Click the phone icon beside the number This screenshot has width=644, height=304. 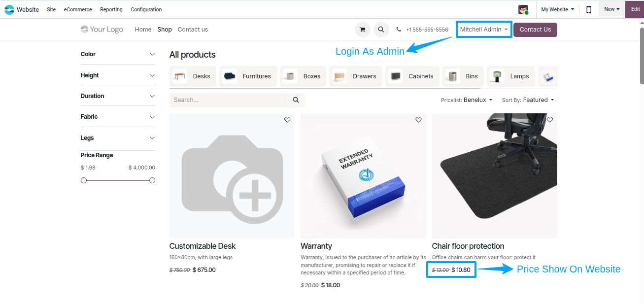point(399,30)
